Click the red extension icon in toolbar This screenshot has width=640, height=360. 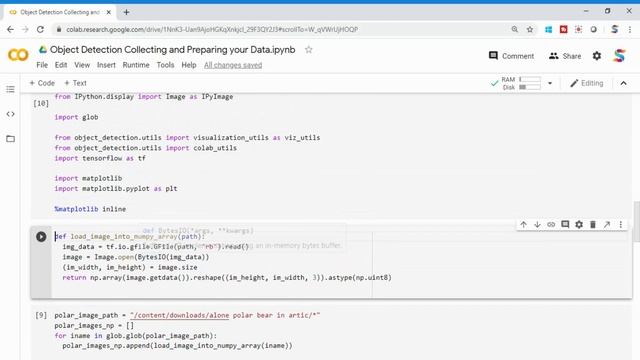(x=564, y=29)
